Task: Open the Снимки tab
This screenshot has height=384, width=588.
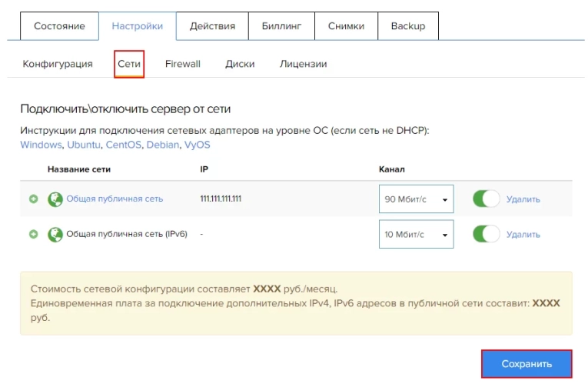Action: [x=346, y=26]
